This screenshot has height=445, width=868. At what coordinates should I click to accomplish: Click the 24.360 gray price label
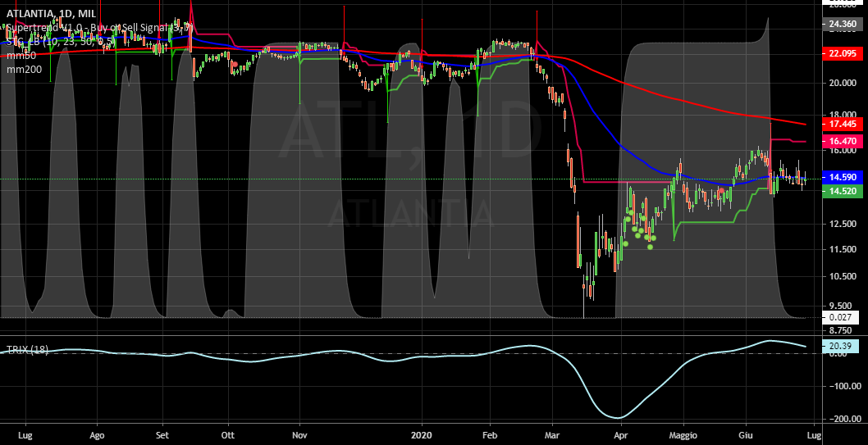click(x=841, y=24)
